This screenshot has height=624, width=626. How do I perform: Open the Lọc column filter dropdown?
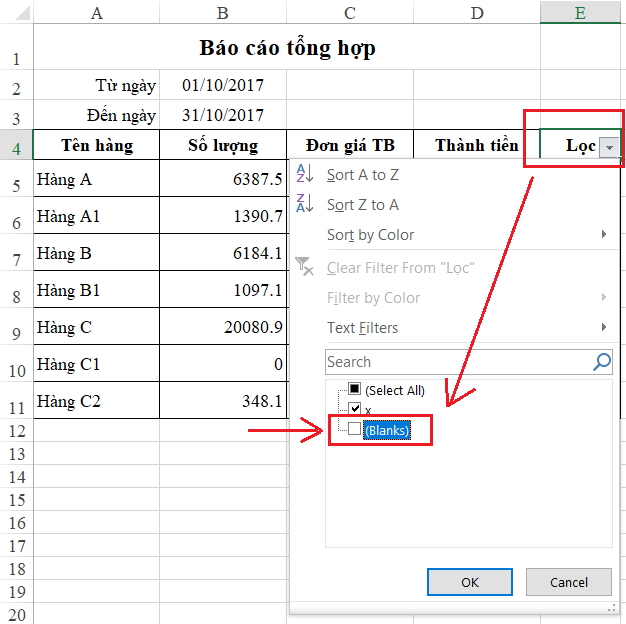610,147
